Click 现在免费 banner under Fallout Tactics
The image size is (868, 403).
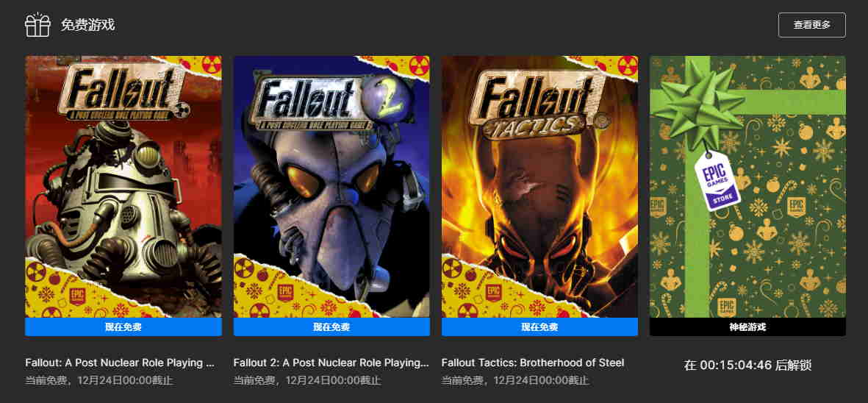tap(539, 327)
